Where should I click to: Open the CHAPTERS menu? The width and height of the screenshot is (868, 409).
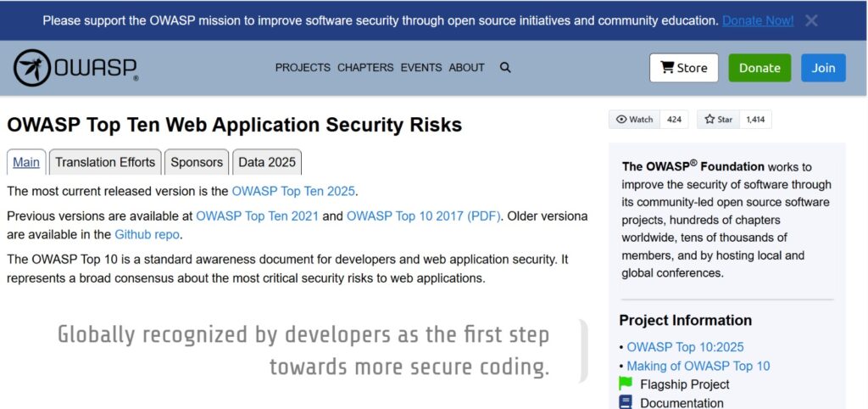click(365, 68)
